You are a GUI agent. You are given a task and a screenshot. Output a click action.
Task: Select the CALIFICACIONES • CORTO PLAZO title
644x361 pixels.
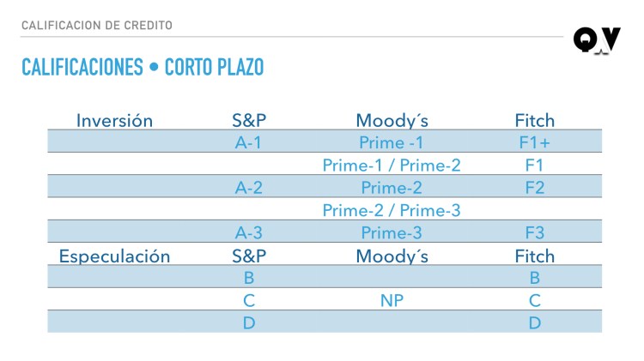click(x=142, y=68)
